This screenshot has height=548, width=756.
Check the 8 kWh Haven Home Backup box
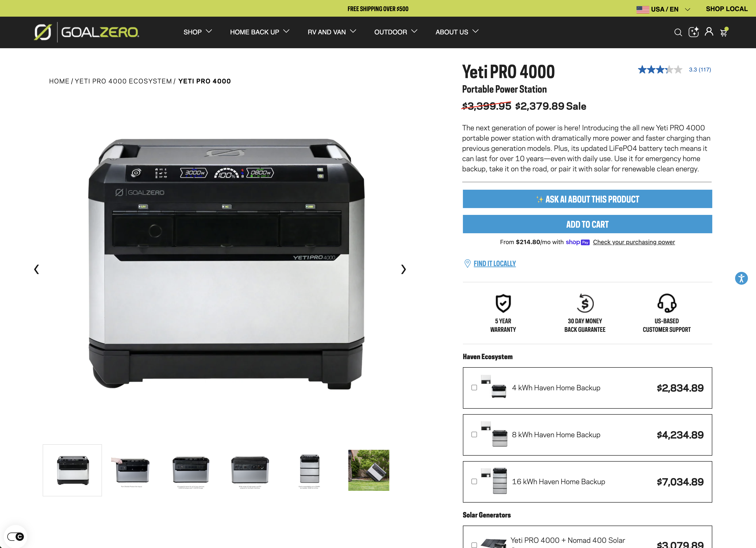[474, 435]
